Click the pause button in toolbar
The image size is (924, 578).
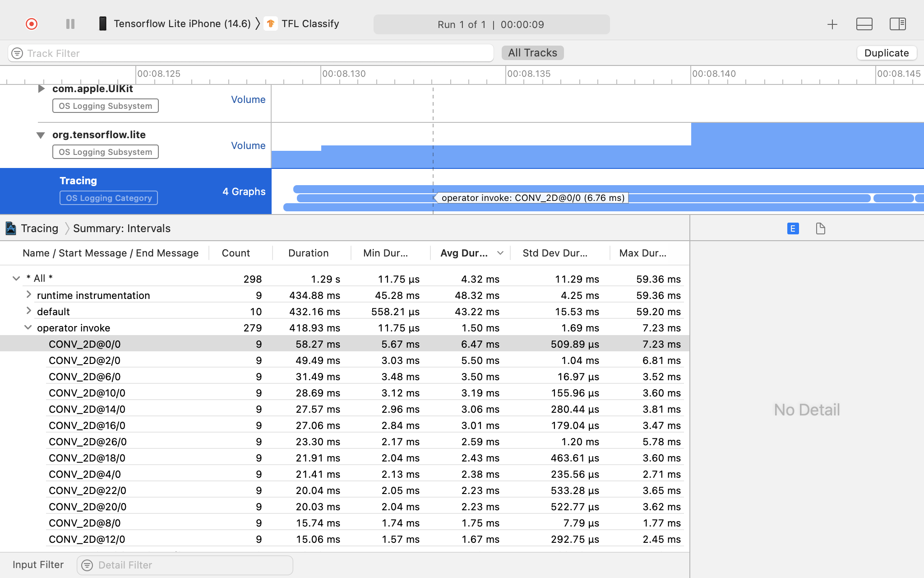(x=70, y=24)
